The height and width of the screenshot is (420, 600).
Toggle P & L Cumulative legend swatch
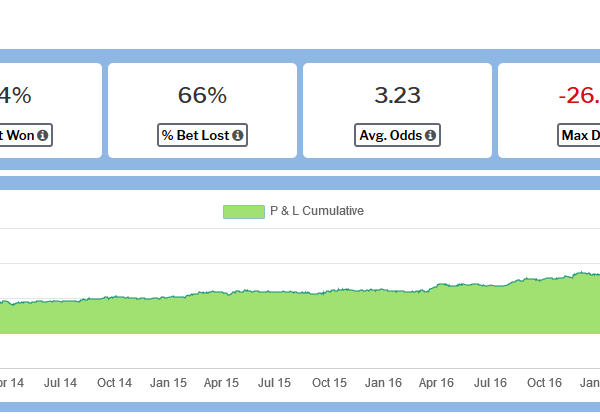click(244, 212)
